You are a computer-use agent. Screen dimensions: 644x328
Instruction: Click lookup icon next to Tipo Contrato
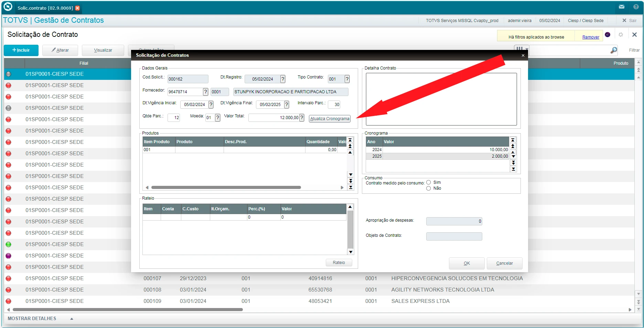[x=347, y=79]
